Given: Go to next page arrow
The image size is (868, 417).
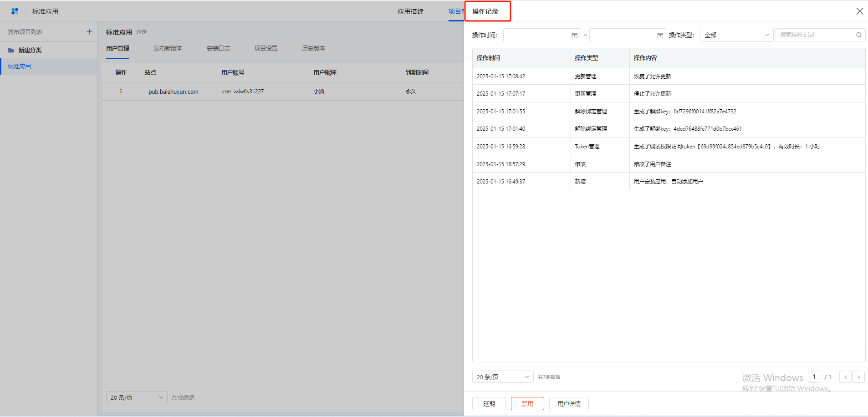Looking at the screenshot, I should click(858, 377).
